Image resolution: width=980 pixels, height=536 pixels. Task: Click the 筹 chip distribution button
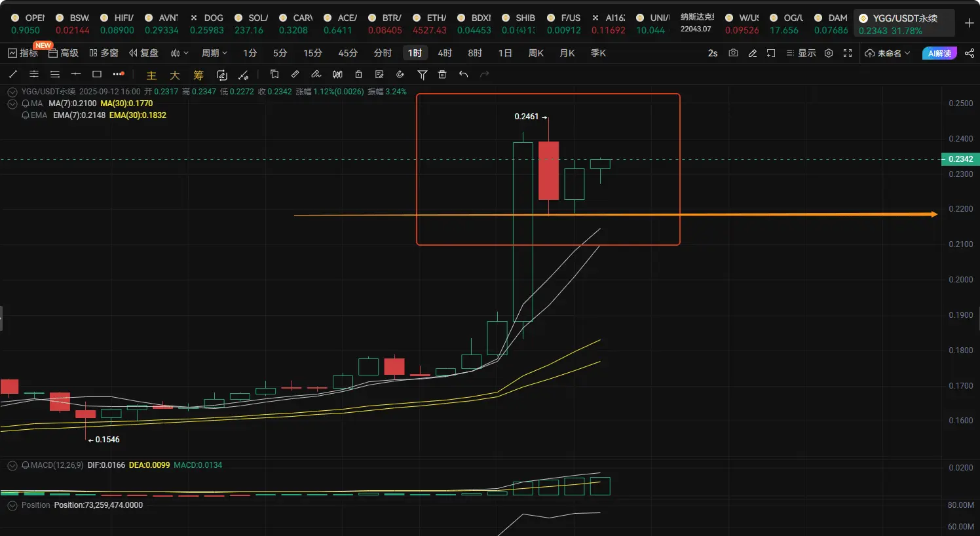198,75
